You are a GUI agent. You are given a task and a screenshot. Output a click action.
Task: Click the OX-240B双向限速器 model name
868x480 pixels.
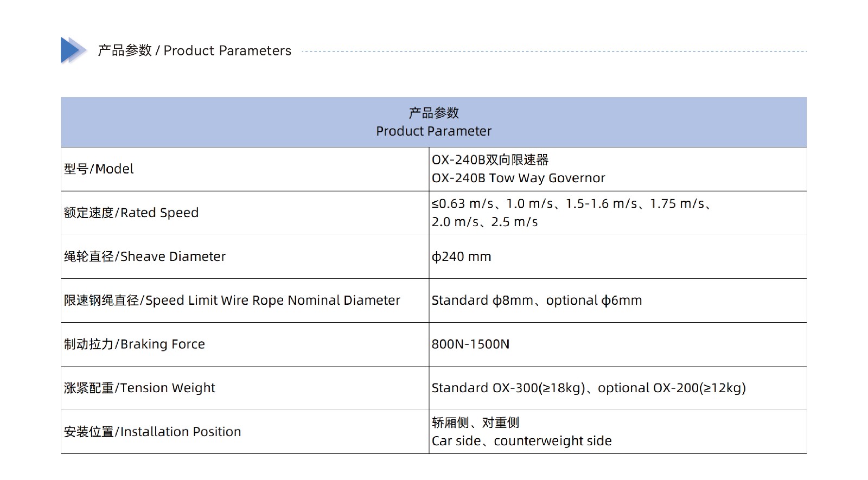click(490, 160)
